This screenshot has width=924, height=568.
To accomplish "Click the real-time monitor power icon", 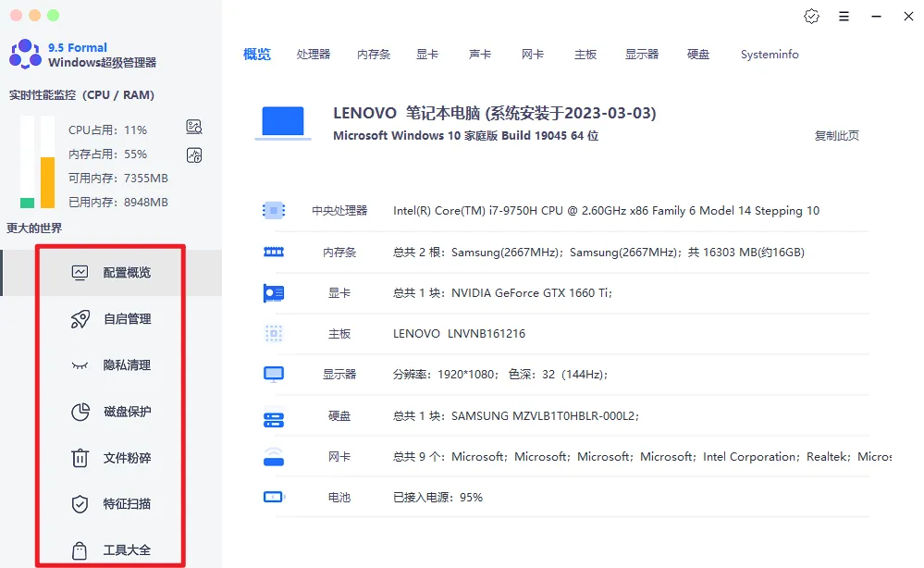I will [x=193, y=155].
